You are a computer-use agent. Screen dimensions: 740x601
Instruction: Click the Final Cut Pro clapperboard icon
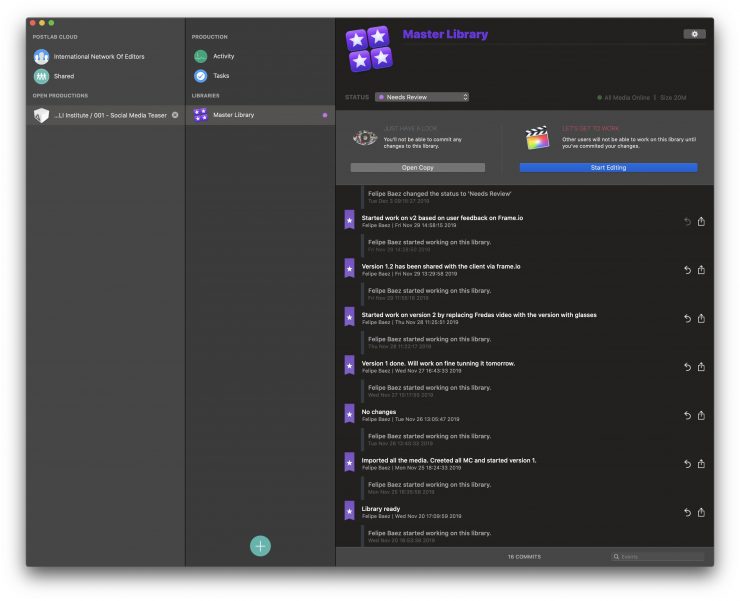click(x=538, y=138)
